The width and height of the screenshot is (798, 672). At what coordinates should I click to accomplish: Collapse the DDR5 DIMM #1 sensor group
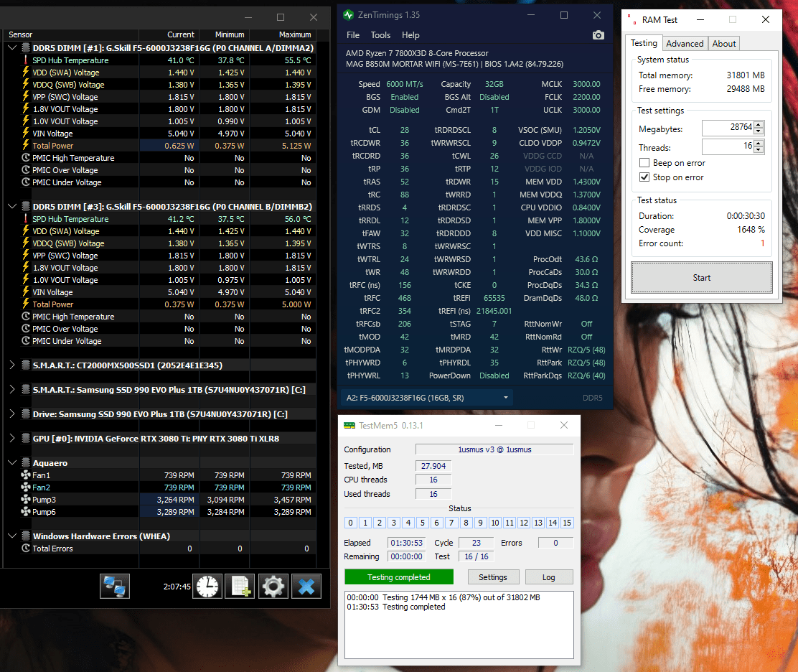[x=12, y=48]
